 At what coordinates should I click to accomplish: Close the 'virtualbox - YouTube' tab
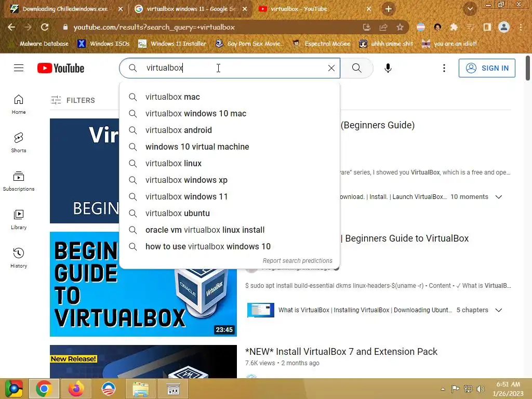369,9
